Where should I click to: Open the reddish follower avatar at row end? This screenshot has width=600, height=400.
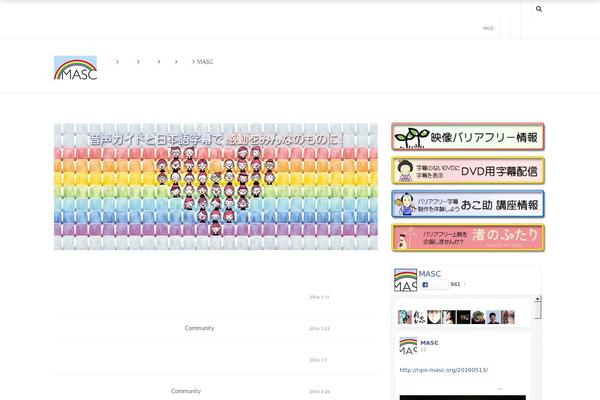[x=508, y=317]
